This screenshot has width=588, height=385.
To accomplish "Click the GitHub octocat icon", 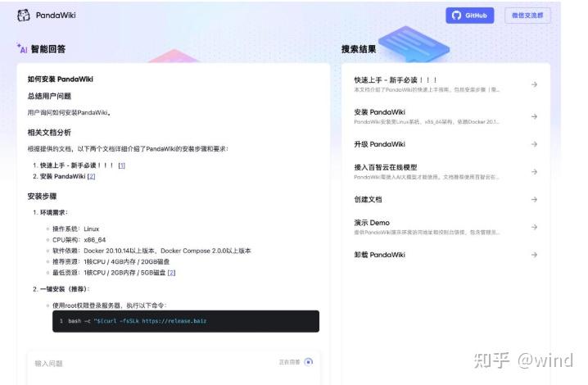I will point(456,16).
